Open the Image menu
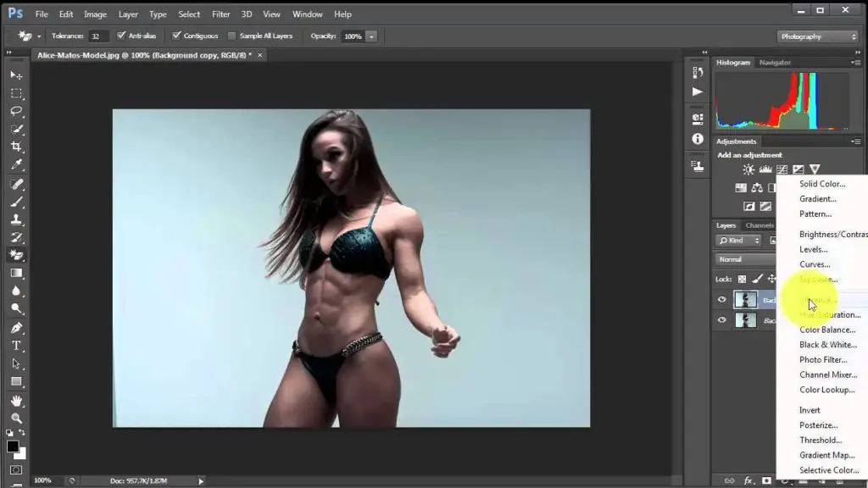Viewport: 868px width, 488px height. coord(95,14)
